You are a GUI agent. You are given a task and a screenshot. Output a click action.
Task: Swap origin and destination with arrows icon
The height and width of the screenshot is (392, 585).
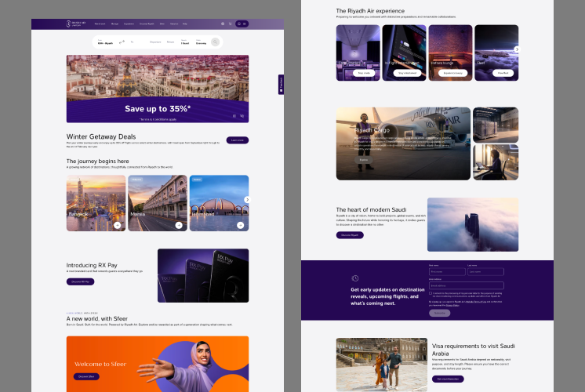[122, 42]
